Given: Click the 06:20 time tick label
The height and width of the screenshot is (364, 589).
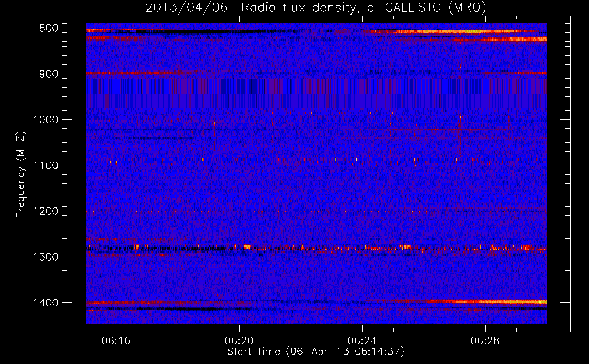Looking at the screenshot, I should pos(239,341).
